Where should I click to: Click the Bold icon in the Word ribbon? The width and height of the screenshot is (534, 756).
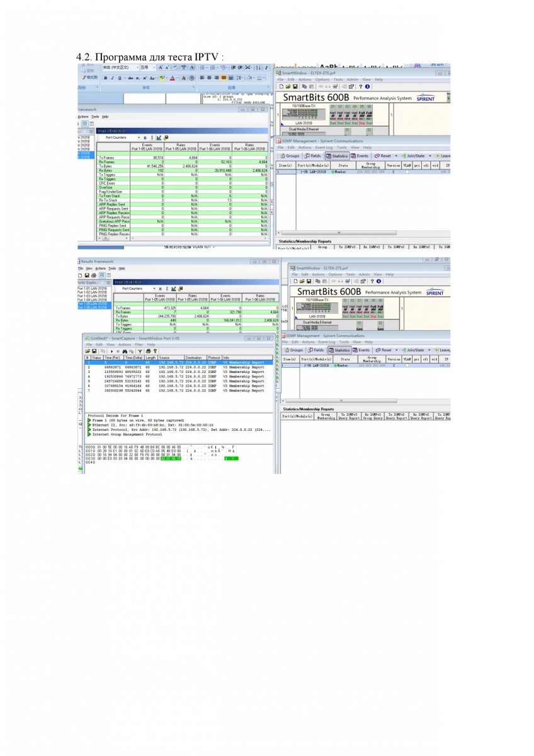point(106,78)
